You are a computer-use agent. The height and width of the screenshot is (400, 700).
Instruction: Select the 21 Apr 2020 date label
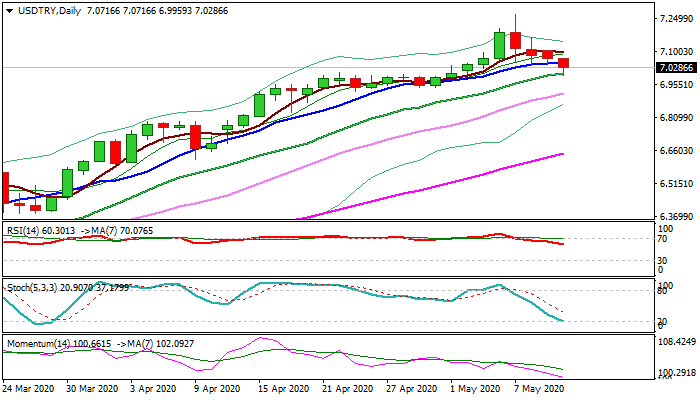pyautogui.click(x=348, y=389)
